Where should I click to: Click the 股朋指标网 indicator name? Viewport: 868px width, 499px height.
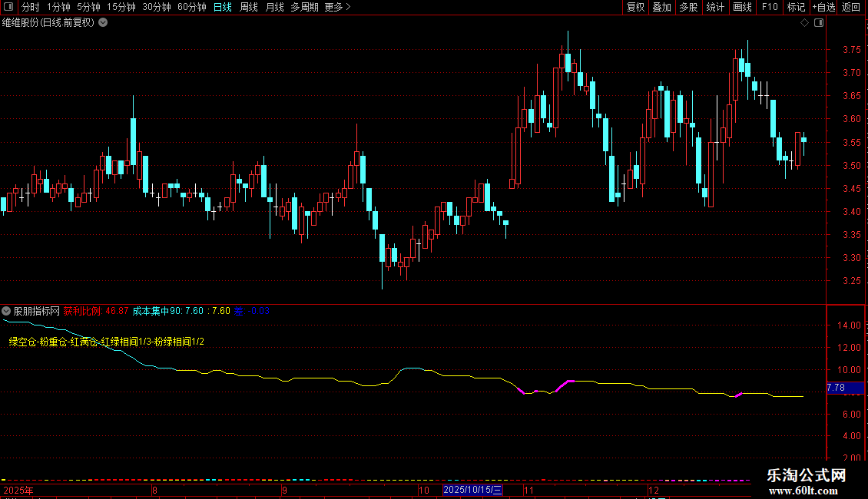point(37,311)
